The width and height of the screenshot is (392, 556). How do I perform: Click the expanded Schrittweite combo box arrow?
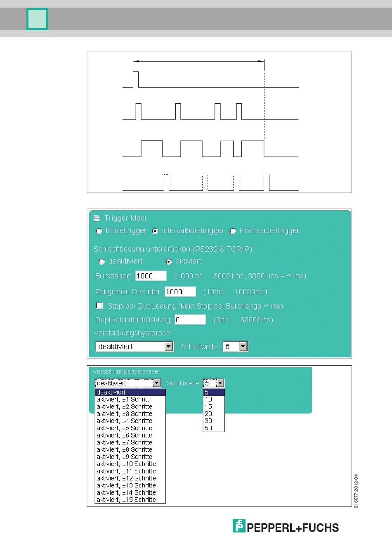click(x=220, y=383)
